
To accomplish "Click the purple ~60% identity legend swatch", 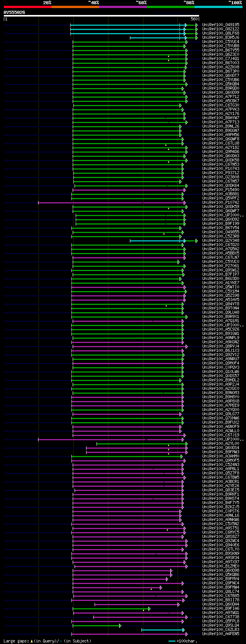I will click(123, 7).
